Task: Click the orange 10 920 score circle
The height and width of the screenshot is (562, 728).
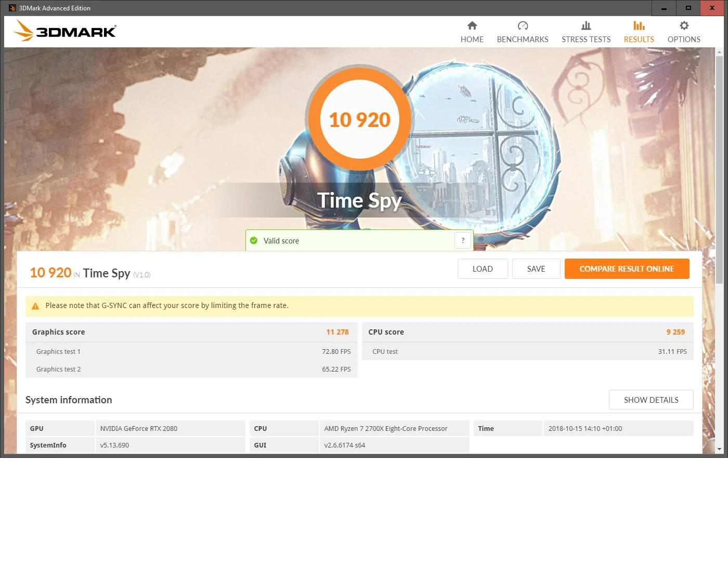Action: click(359, 119)
